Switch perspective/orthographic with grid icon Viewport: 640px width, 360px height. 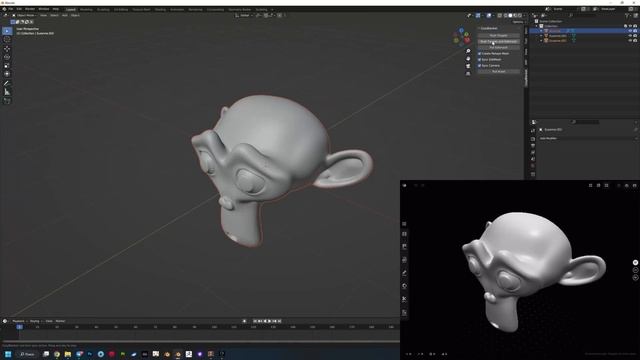468,74
